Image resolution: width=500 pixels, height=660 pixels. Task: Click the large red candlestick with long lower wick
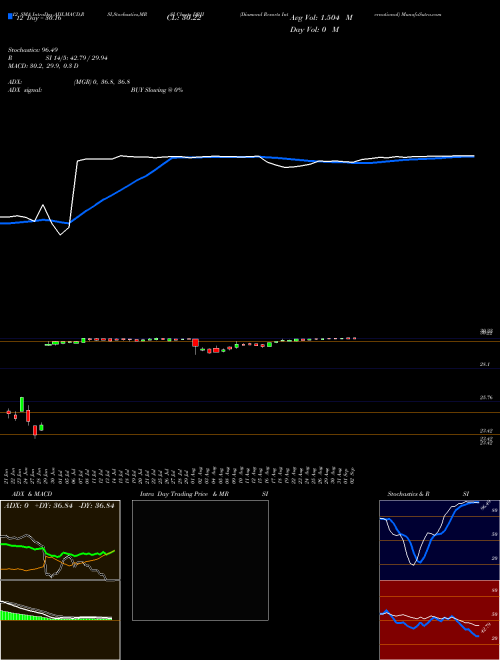195,346
